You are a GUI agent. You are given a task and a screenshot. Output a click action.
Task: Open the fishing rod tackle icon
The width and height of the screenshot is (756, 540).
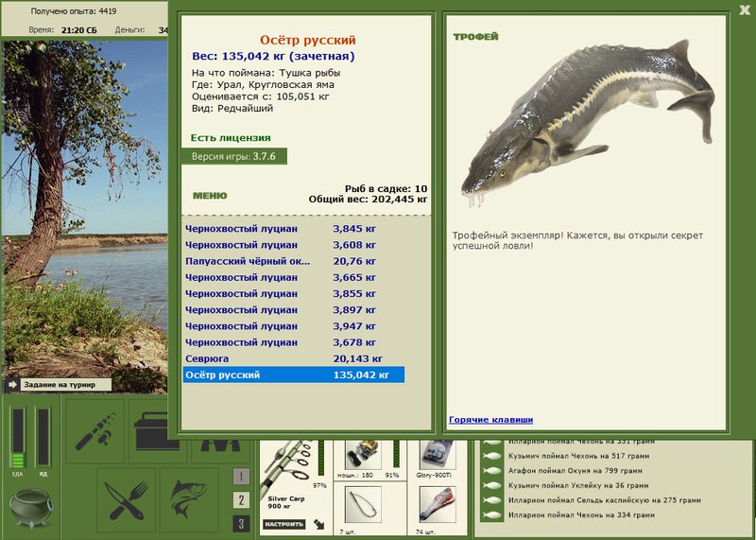pyautogui.click(x=95, y=430)
